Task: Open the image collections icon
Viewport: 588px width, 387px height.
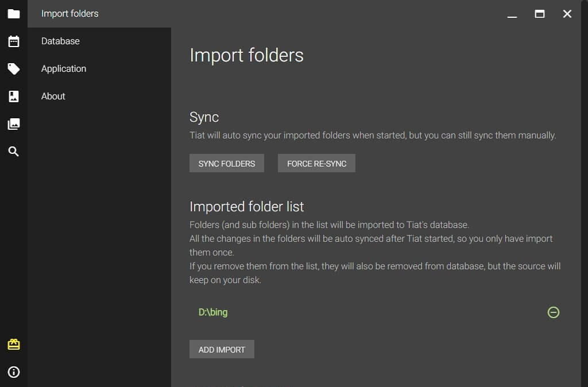Action: (x=14, y=124)
